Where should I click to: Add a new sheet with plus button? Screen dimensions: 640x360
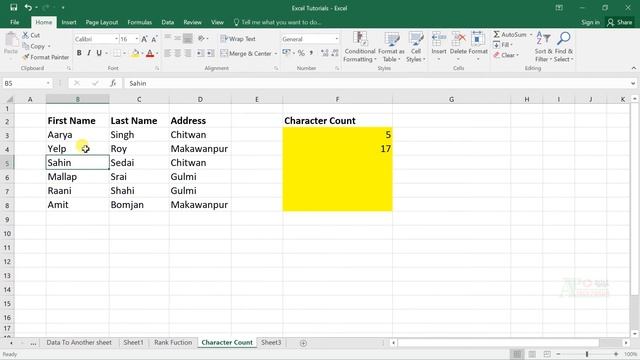pyautogui.click(x=303, y=343)
